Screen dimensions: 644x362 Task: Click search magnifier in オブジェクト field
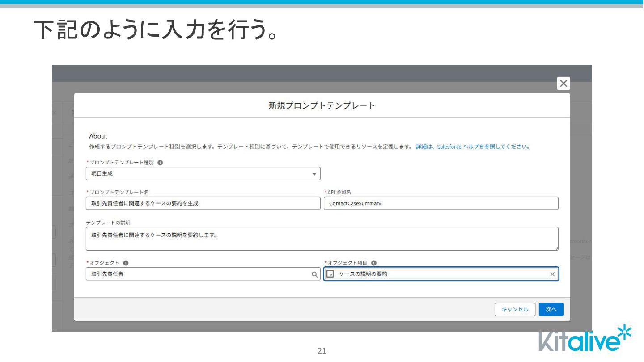click(314, 274)
